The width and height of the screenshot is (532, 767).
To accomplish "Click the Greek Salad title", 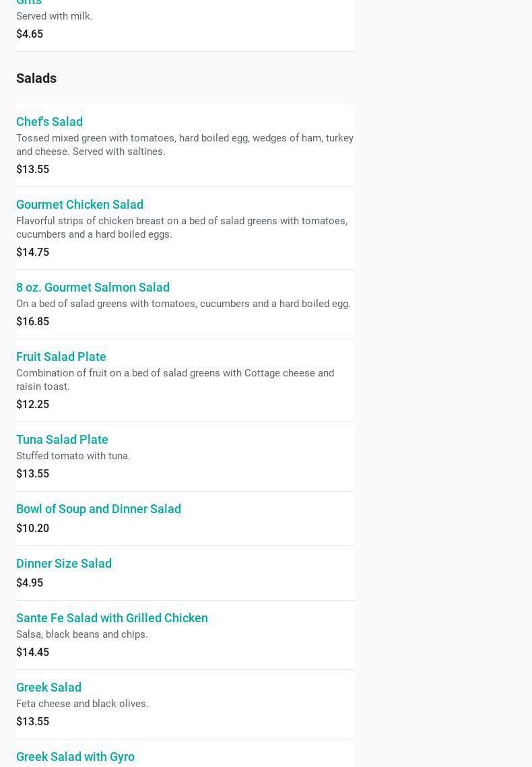I will [48, 688].
